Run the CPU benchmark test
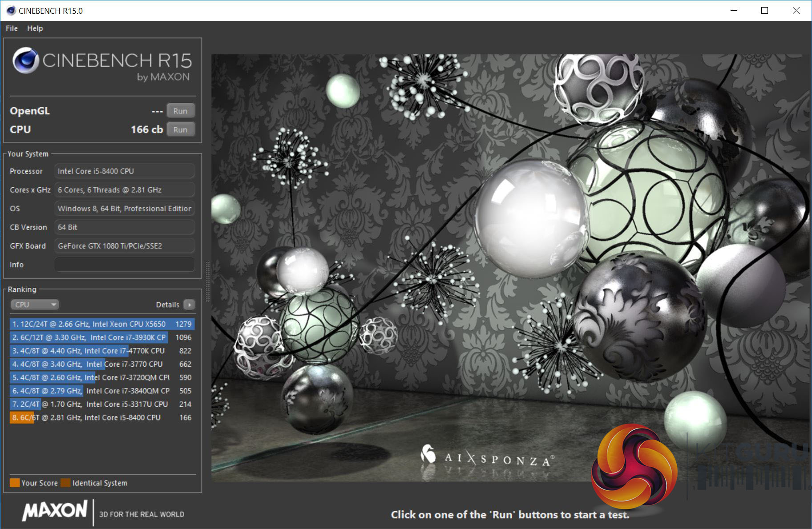 pos(180,129)
